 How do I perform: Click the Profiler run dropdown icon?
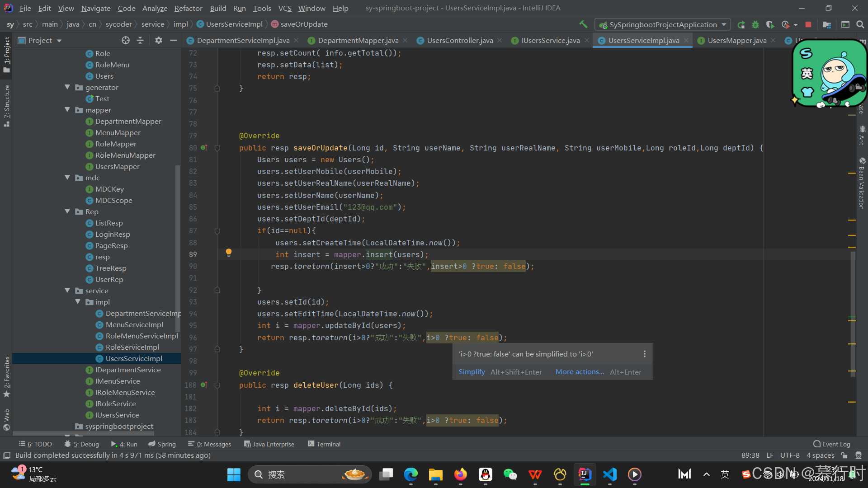click(x=789, y=24)
